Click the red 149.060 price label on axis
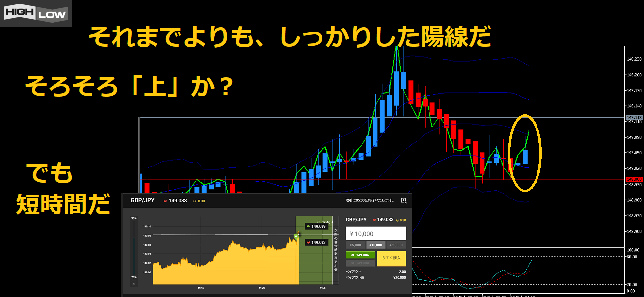The width and height of the screenshot is (644, 297). (x=634, y=179)
